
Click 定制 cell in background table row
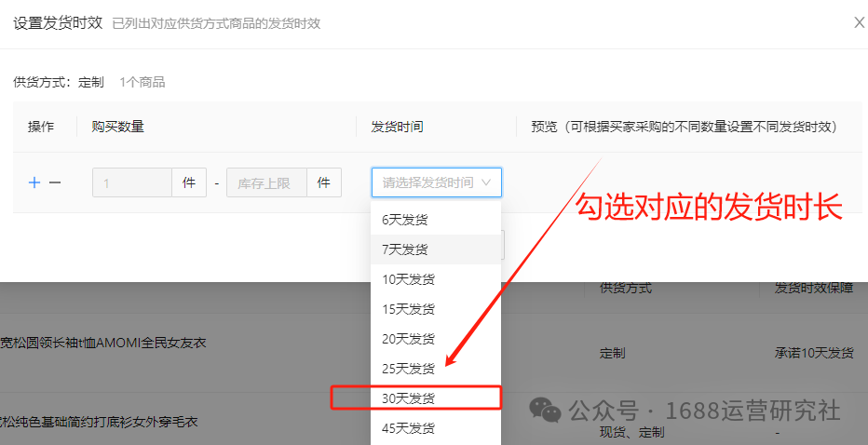tap(612, 353)
